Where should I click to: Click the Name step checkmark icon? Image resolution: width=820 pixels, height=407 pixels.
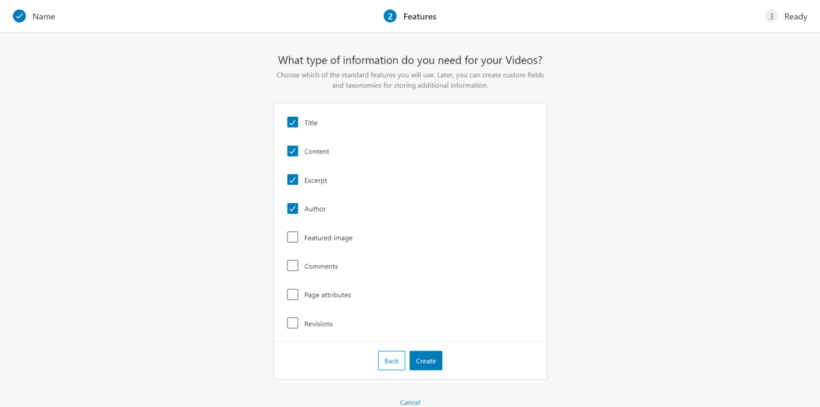click(x=19, y=16)
